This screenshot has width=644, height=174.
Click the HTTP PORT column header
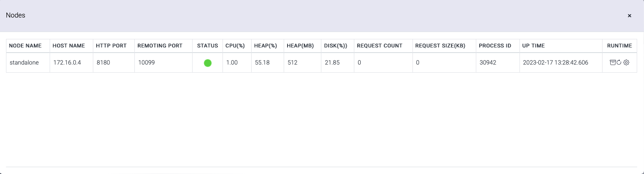111,46
